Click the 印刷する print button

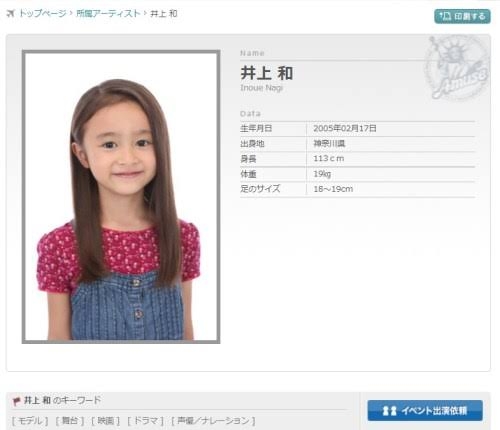(x=462, y=16)
